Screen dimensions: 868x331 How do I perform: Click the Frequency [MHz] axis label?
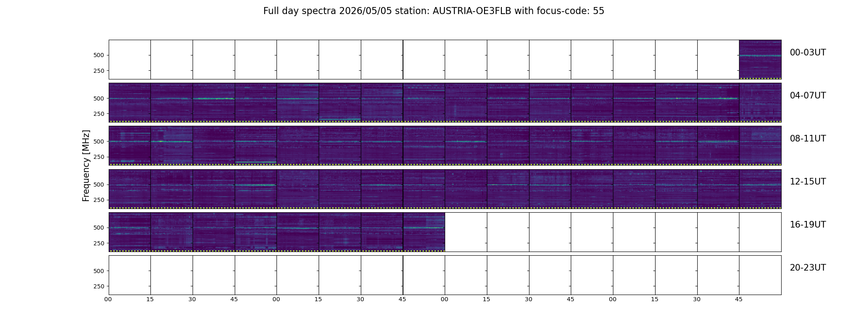pos(86,166)
